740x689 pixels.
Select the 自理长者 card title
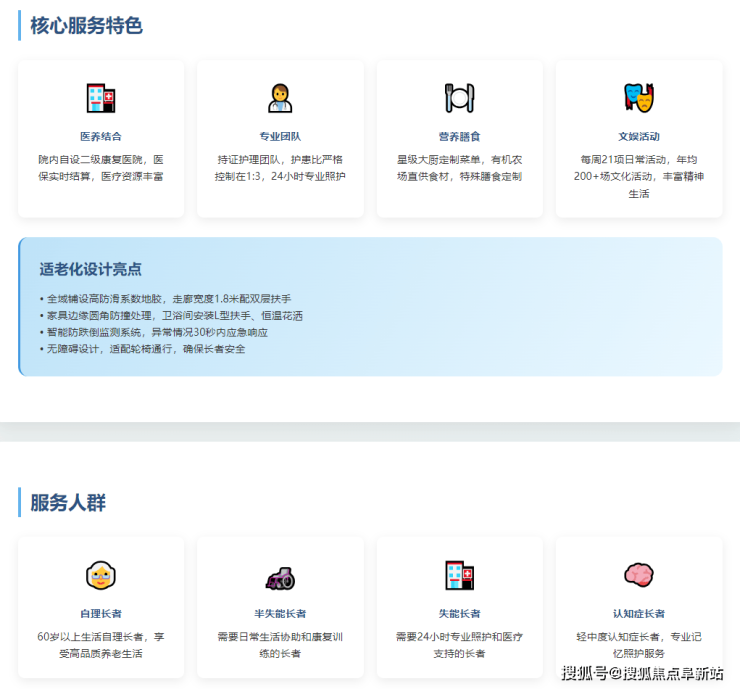pos(101,613)
